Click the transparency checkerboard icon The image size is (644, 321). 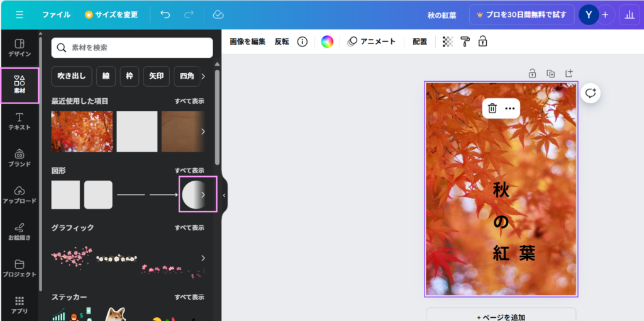click(x=448, y=42)
